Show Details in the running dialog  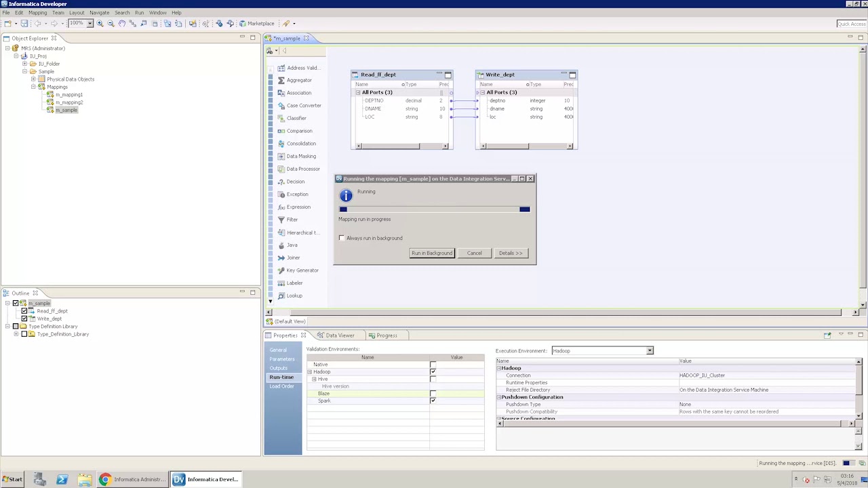click(511, 253)
